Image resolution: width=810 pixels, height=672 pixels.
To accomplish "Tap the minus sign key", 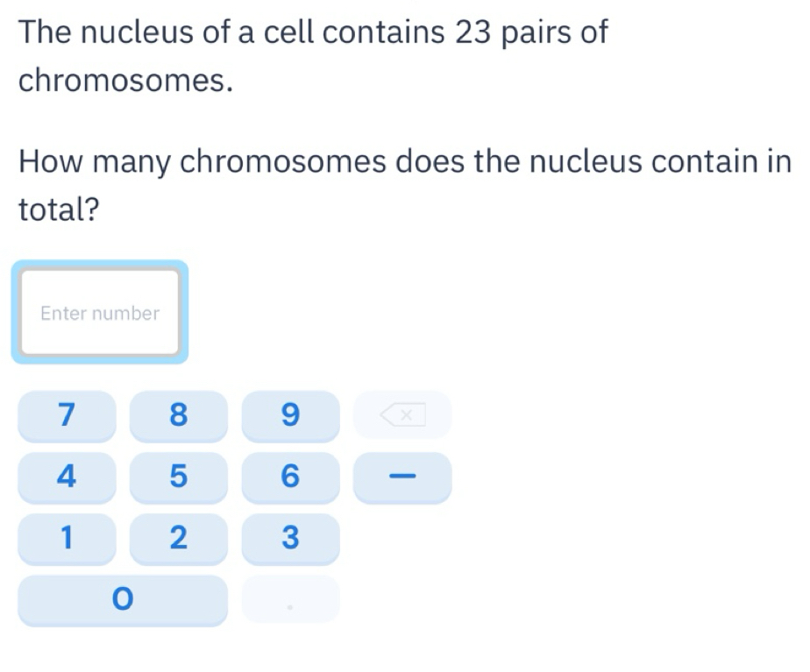I will pyautogui.click(x=402, y=477).
